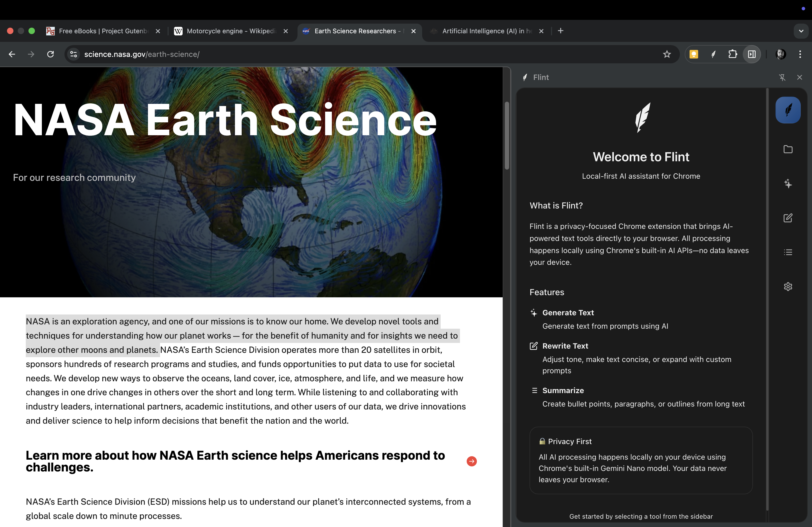Click the red arrow link button
812x527 pixels.
472,461
